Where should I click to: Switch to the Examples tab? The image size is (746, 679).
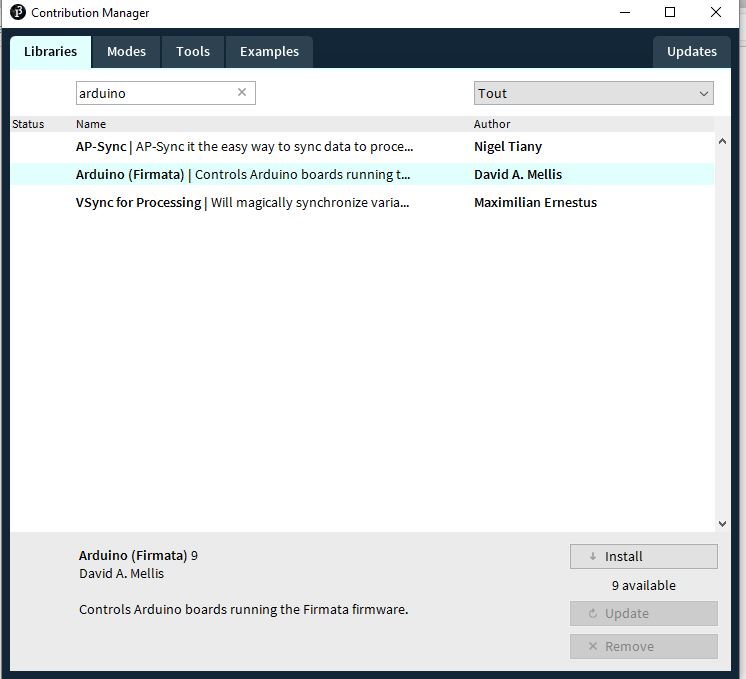click(269, 51)
